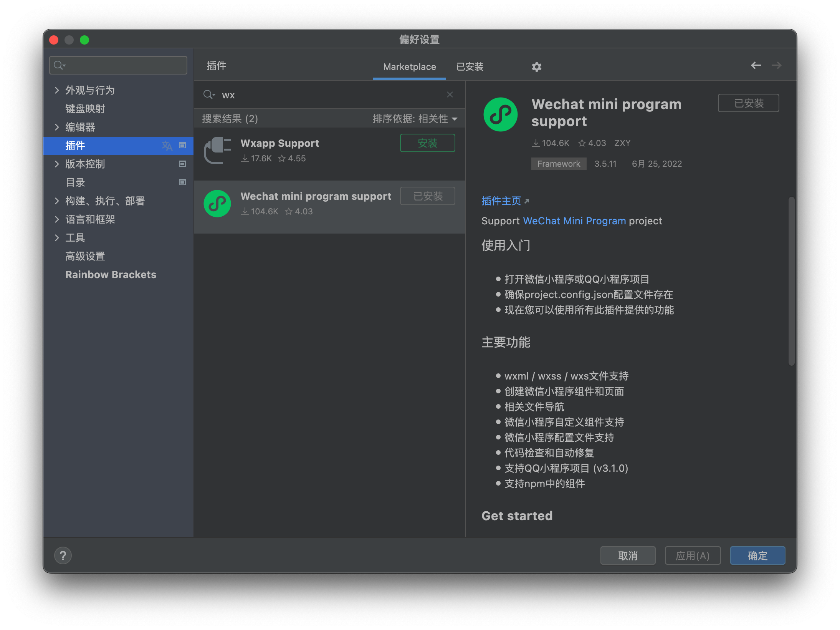The image size is (840, 630).
Task: Confirm with the 确定 button
Action: tap(757, 555)
